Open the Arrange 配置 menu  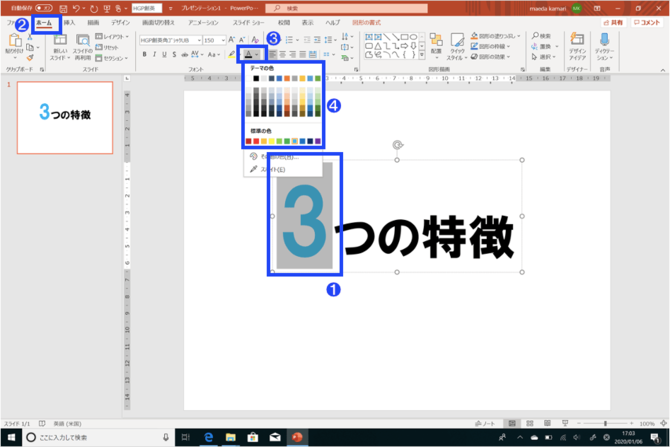(436, 44)
